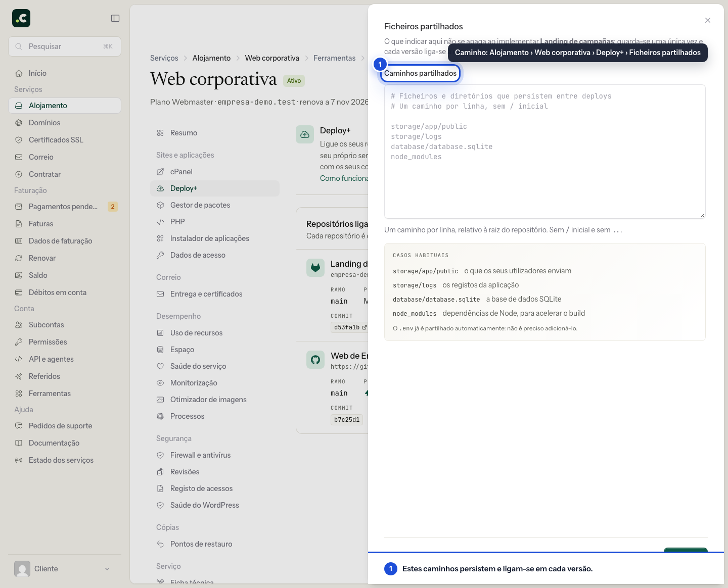Screen dimensions: 728x588
Task: Click the GitHub repository icon
Action: coord(315,360)
